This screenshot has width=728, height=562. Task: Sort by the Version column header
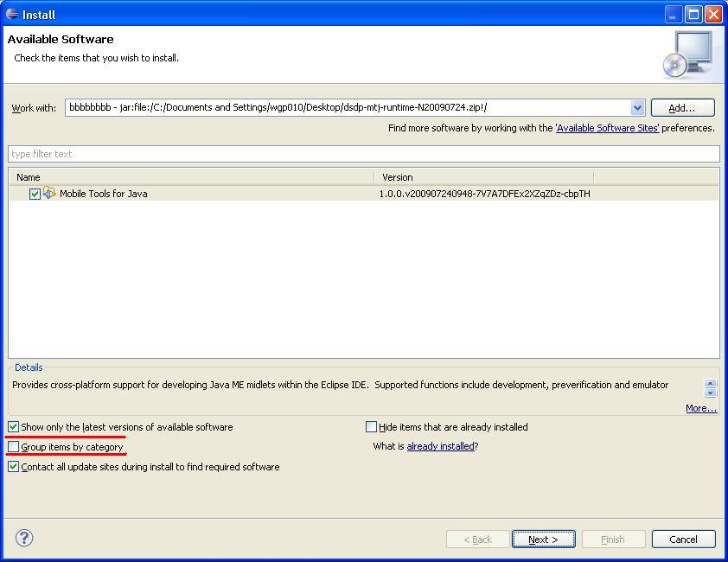tap(484, 177)
